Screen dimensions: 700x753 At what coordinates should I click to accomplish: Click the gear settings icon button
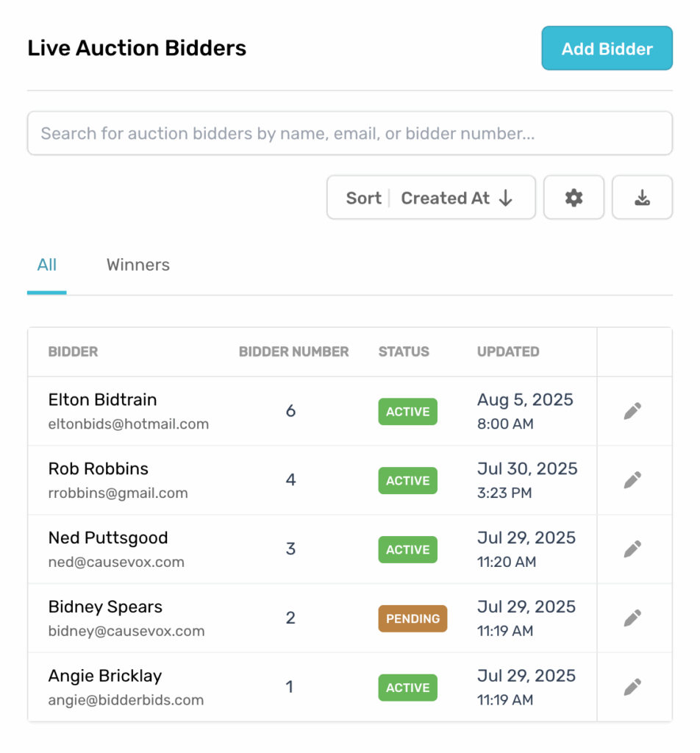pyautogui.click(x=574, y=197)
